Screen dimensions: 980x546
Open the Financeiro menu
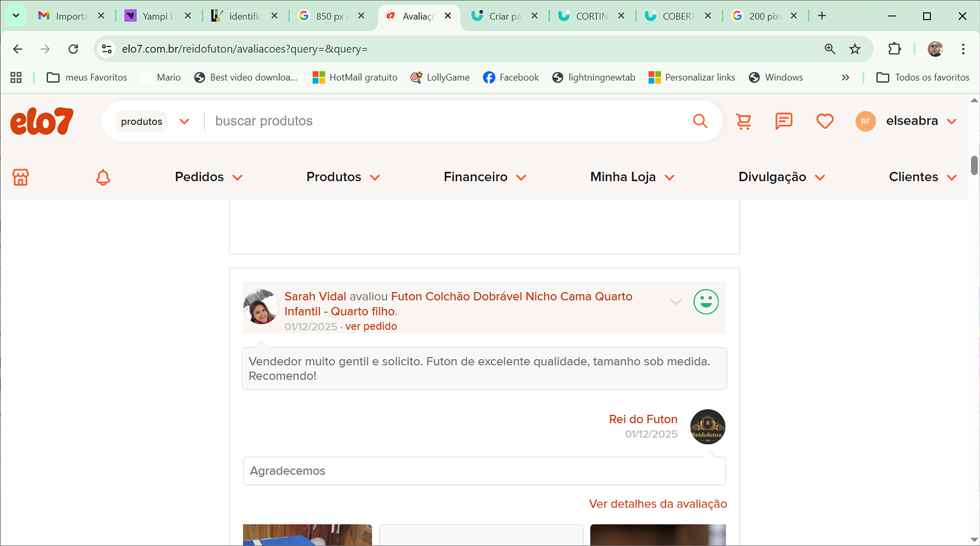(484, 177)
